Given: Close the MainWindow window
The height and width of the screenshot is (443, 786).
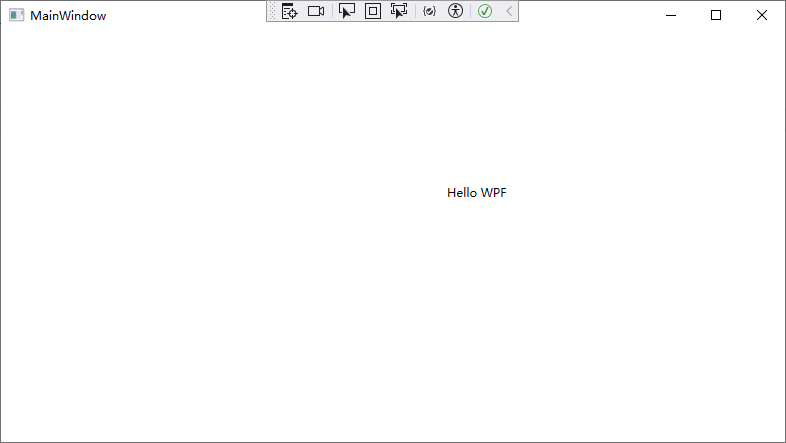Looking at the screenshot, I should click(x=762, y=15).
